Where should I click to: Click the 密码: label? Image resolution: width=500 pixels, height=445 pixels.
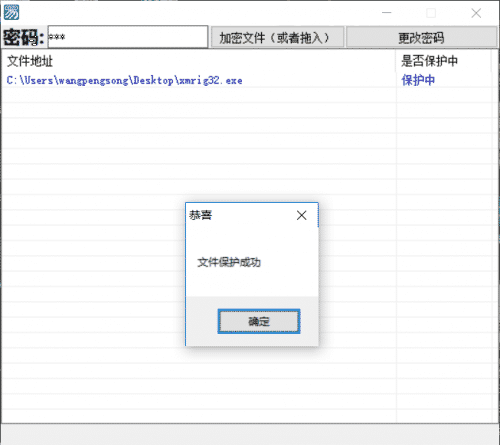pyautogui.click(x=24, y=37)
